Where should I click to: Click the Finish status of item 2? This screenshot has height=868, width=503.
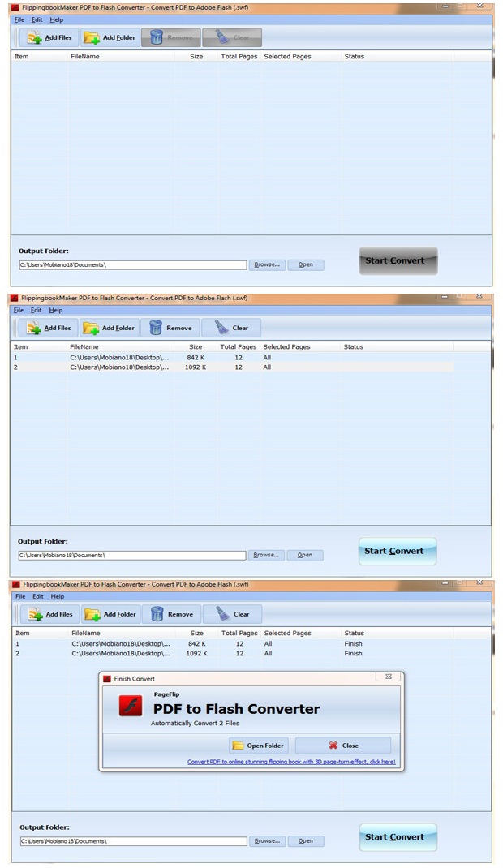353,654
